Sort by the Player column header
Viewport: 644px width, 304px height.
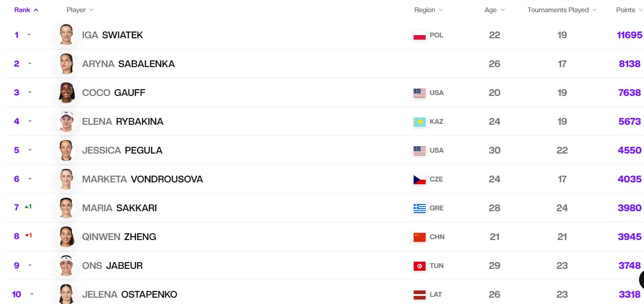[x=80, y=10]
